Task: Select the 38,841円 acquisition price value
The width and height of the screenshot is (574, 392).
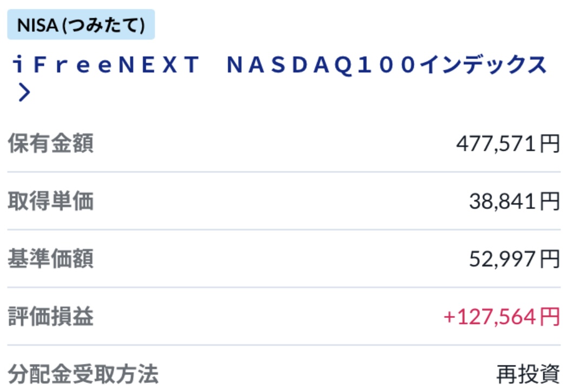Action: click(x=514, y=201)
